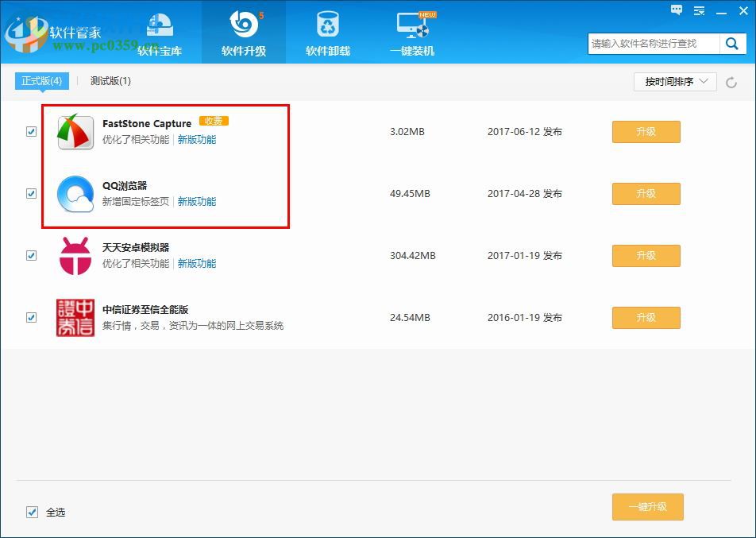Switch to the 测试版(1) tab
756x538 pixels.
(110, 81)
